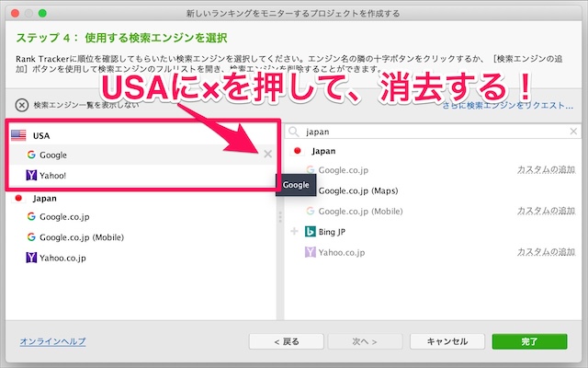Go back with the 戻る button
Screen dimensions: 588x368
tap(287, 341)
